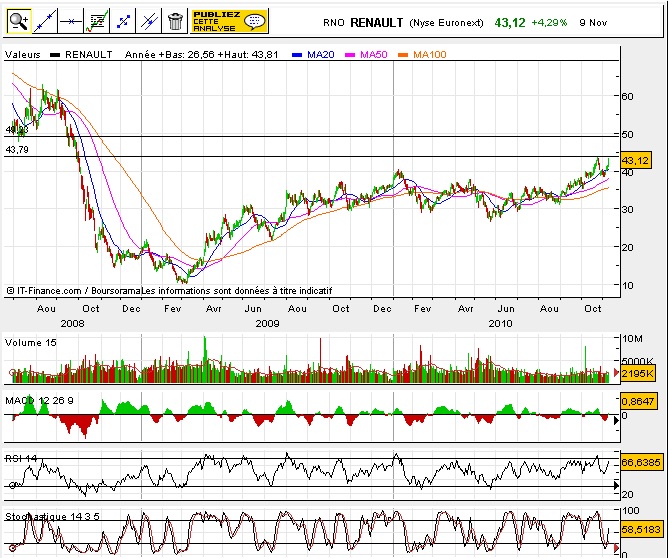668x558 pixels.
Task: Click the red circle handle in Stochastique panel
Action: coord(12,548)
